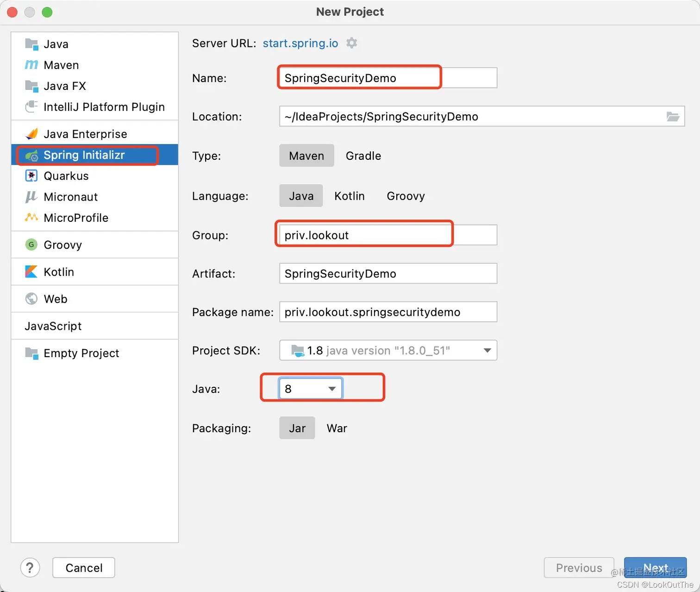Pick the MicroProfile icon entry

click(31, 217)
